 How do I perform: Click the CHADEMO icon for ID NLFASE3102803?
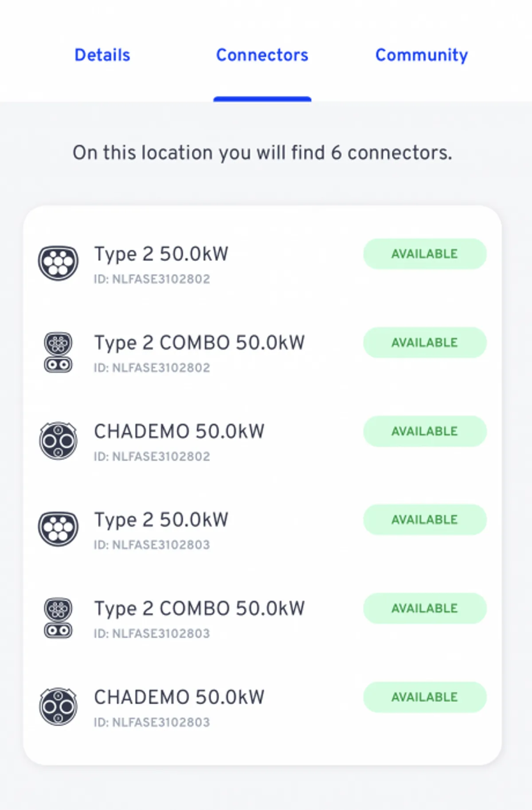point(58,706)
